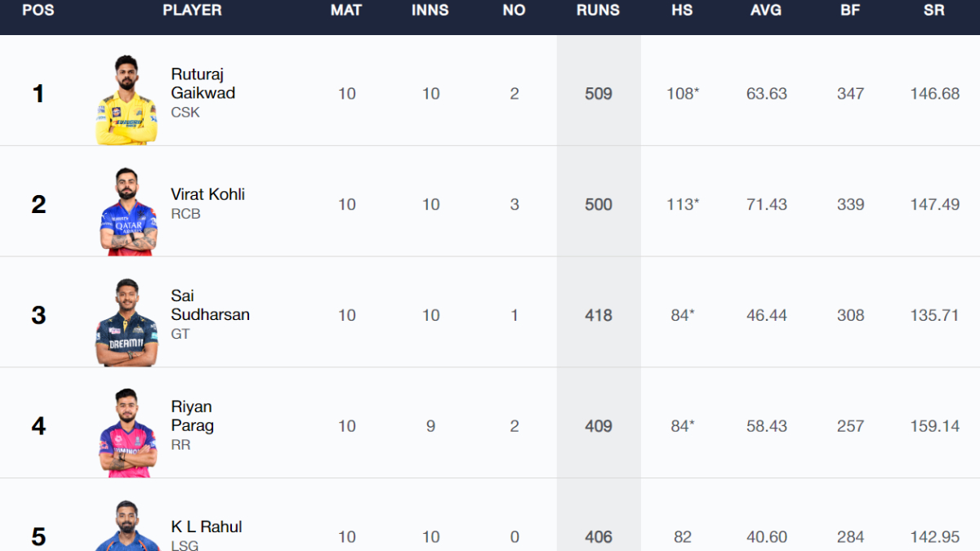Sort table by AVG column header
This screenshot has height=551, width=980.
point(766,11)
